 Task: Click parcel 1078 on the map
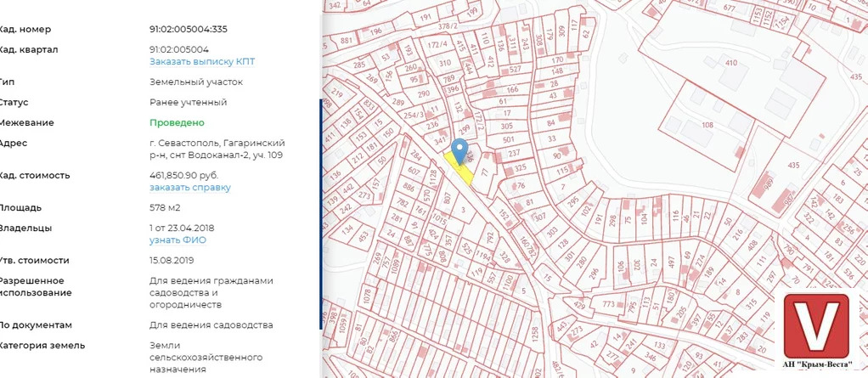point(368,297)
